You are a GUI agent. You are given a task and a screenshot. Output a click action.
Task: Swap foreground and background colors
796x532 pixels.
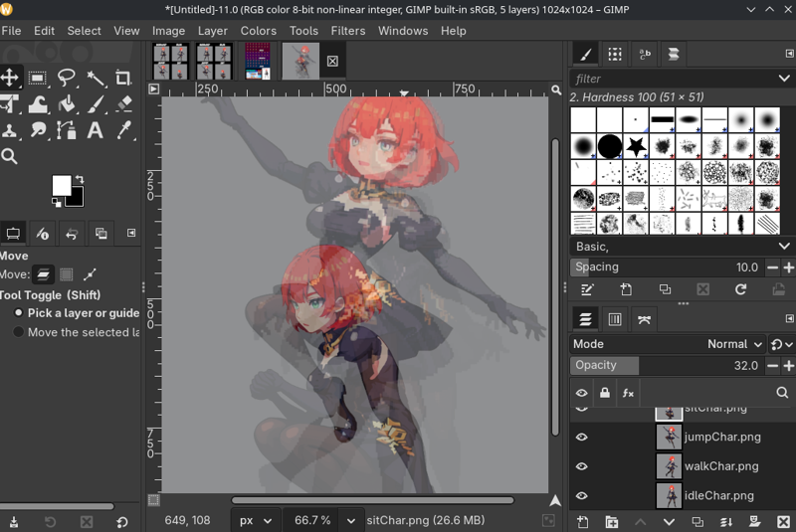click(x=80, y=179)
